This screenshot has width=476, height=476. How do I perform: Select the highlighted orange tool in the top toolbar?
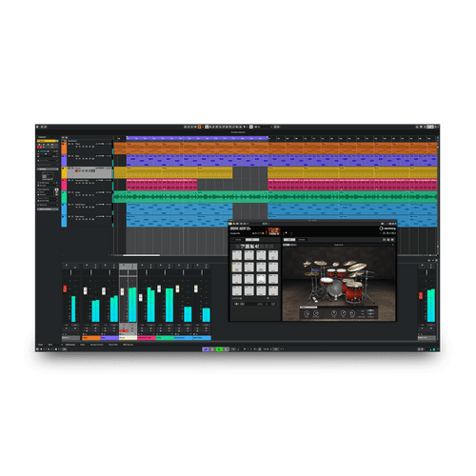(x=200, y=127)
